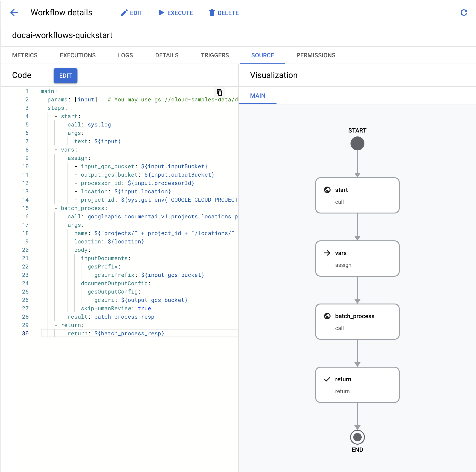Click the END node at the diagram bottom
Image resolution: width=476 pixels, height=472 pixels.
(x=357, y=437)
